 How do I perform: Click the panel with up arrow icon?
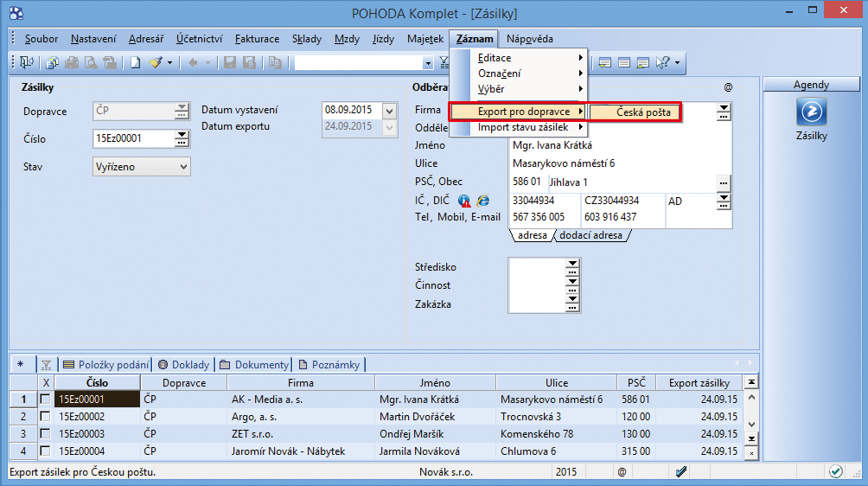(x=642, y=62)
